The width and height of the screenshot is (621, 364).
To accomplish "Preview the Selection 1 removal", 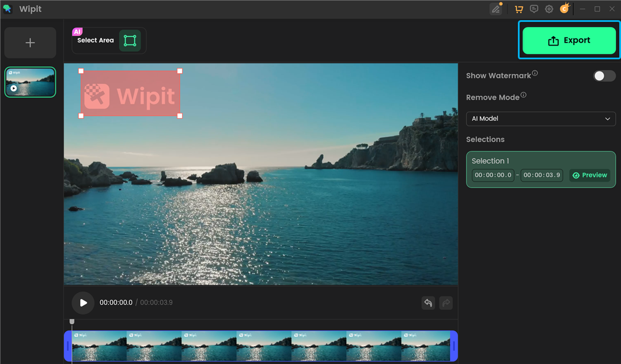I will pyautogui.click(x=589, y=175).
